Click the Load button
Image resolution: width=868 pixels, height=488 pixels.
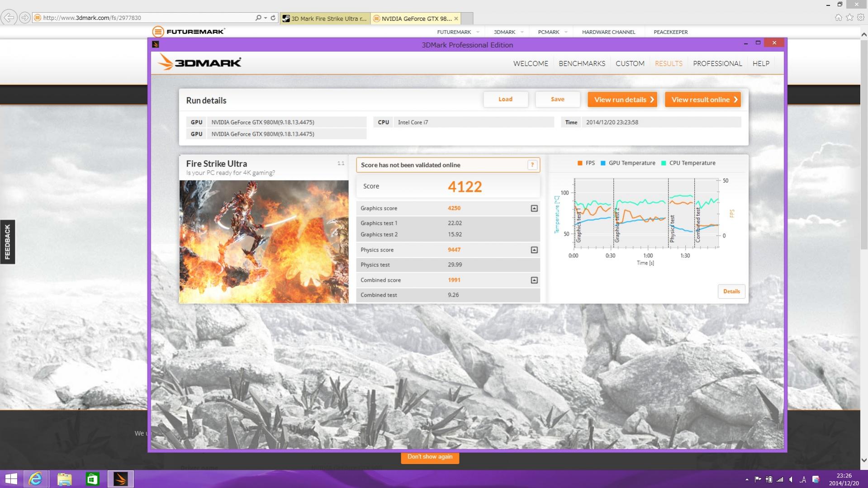click(x=506, y=99)
